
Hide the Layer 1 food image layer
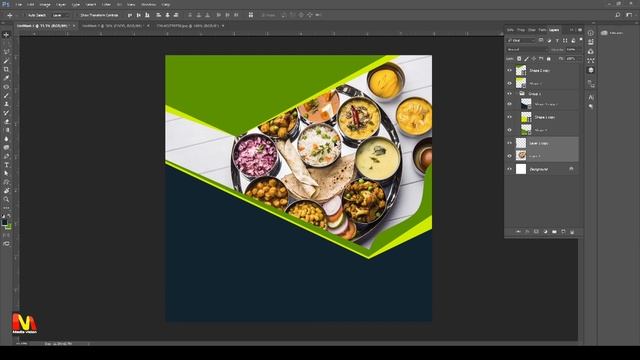pos(509,156)
